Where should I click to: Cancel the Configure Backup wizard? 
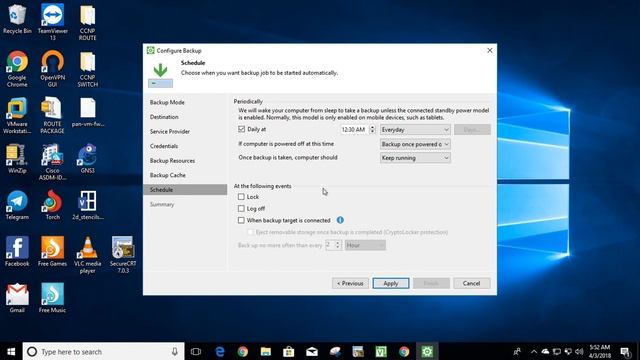471,283
